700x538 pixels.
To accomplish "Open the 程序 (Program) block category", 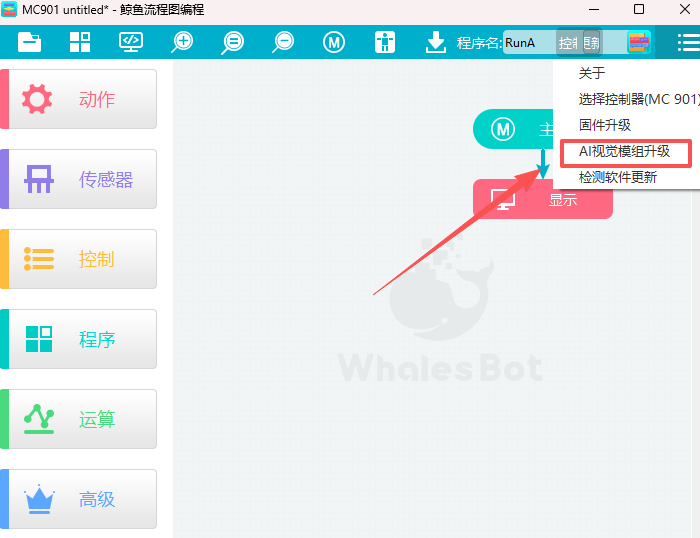I will [80, 339].
